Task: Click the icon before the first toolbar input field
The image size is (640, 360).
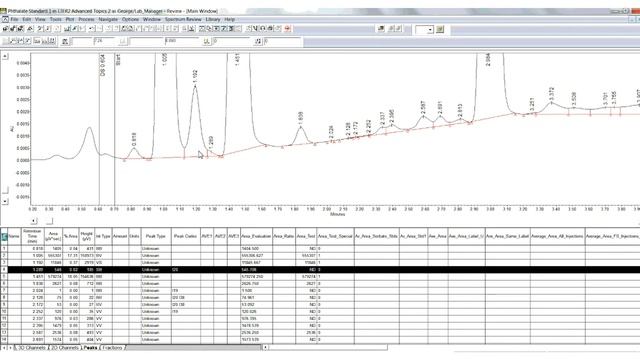Action: (x=65, y=41)
